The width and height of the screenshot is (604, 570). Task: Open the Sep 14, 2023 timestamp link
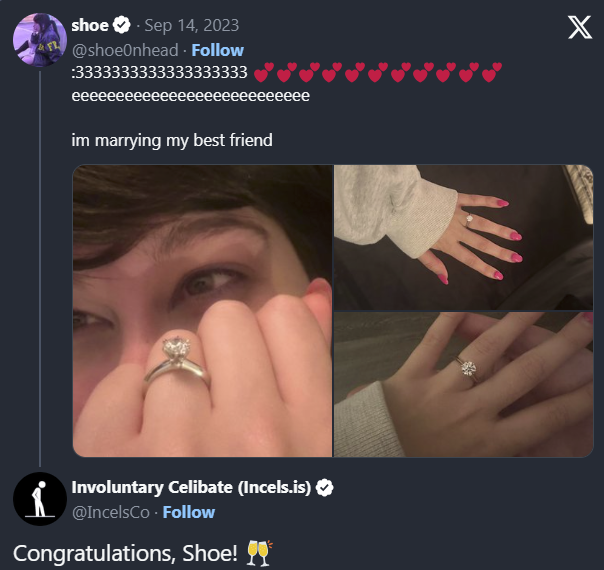[191, 25]
